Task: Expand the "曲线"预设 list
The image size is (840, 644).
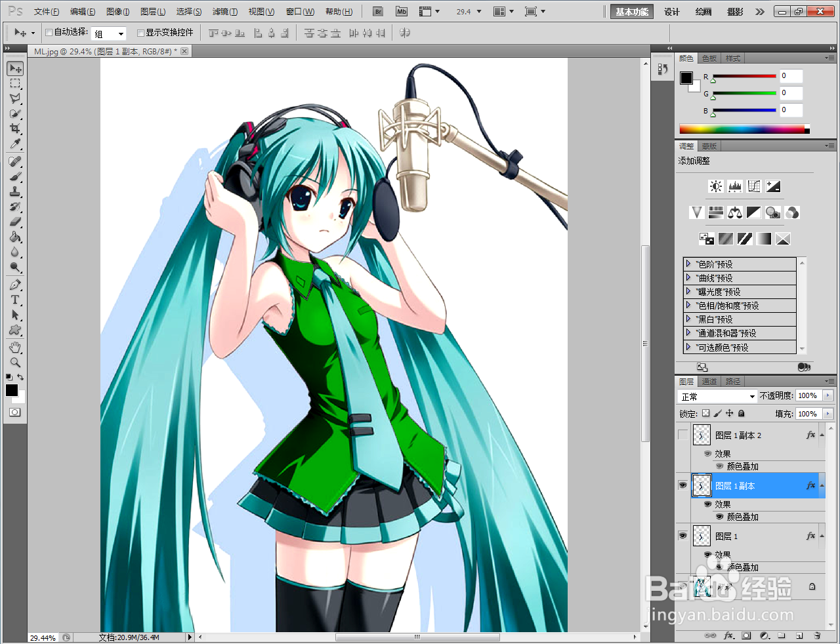Action: (688, 277)
